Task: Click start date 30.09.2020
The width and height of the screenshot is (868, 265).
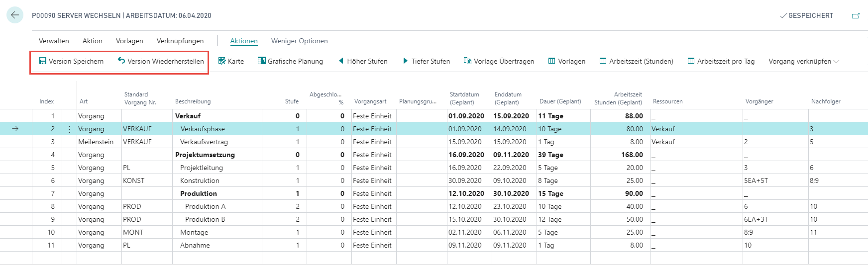Action: pos(469,180)
